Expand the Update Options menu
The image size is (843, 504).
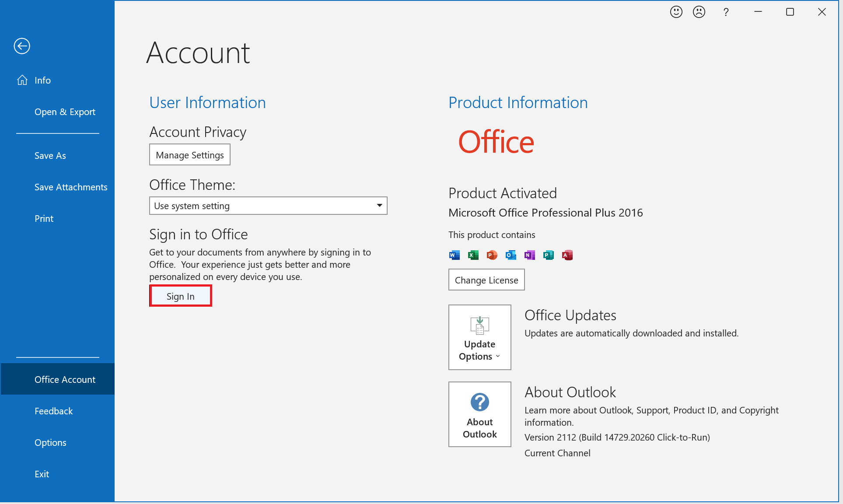click(x=479, y=337)
